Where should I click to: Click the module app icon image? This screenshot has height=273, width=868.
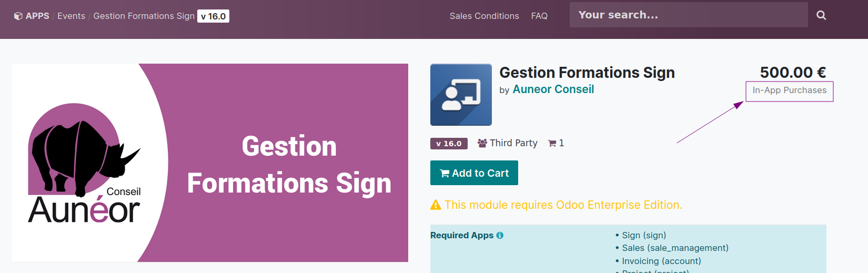[x=461, y=95]
